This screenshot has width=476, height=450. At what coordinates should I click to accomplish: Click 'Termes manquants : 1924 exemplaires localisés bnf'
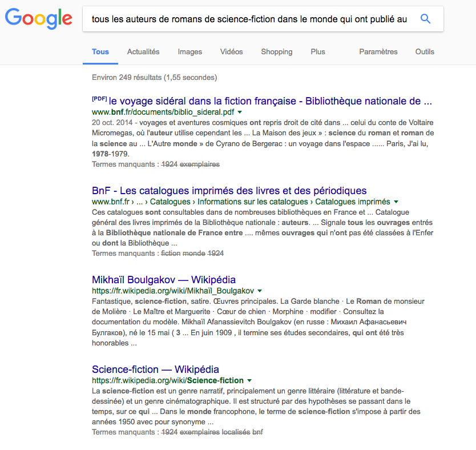pos(178,432)
